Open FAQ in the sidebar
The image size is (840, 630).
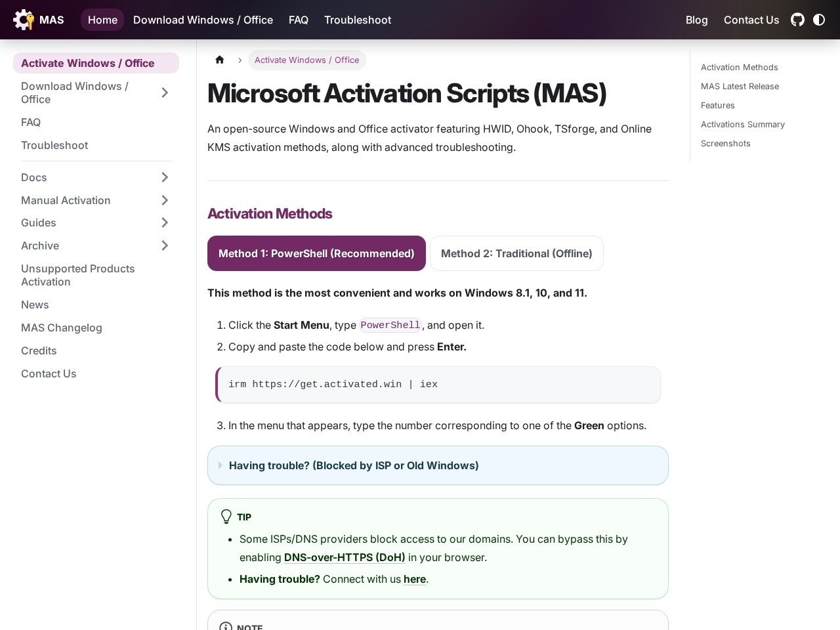click(x=31, y=122)
